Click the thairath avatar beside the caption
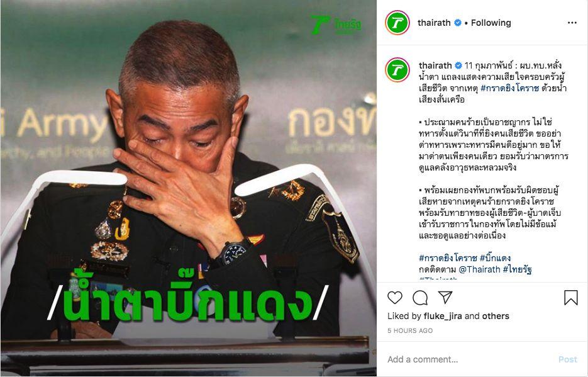This screenshot has width=588, height=377. click(397, 70)
